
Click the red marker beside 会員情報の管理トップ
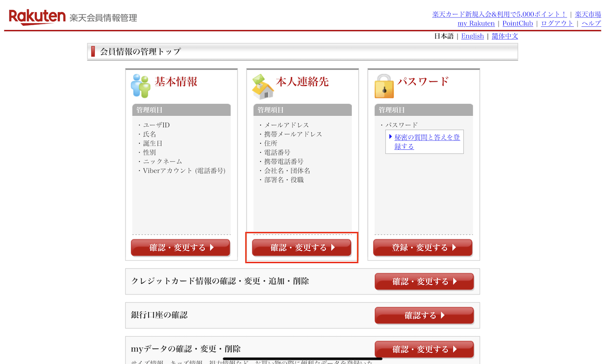pyautogui.click(x=93, y=52)
